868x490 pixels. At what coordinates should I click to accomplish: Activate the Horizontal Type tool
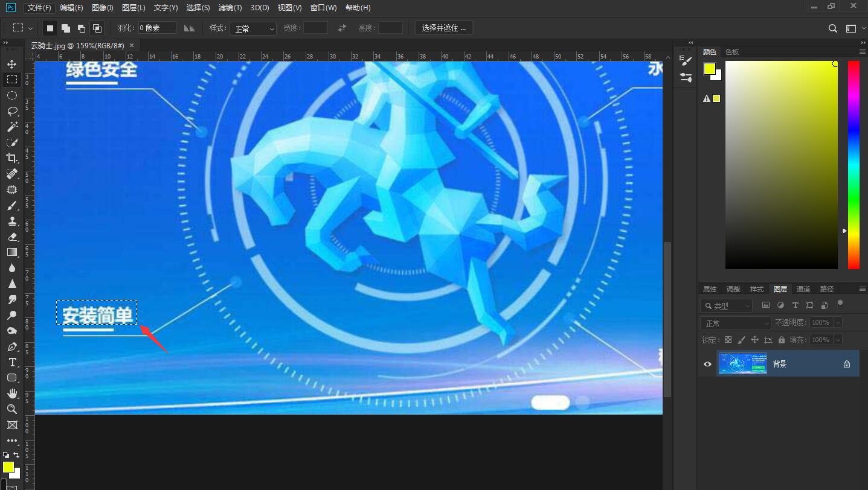coord(11,362)
